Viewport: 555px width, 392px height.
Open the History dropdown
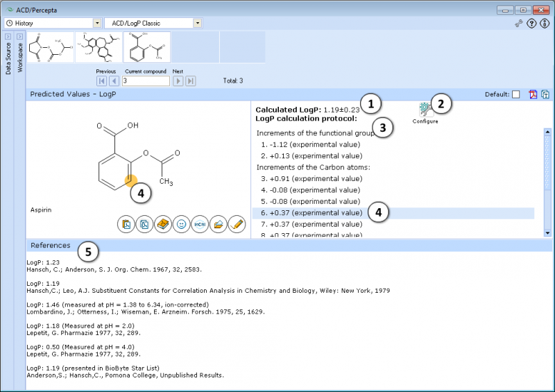pyautogui.click(x=96, y=23)
